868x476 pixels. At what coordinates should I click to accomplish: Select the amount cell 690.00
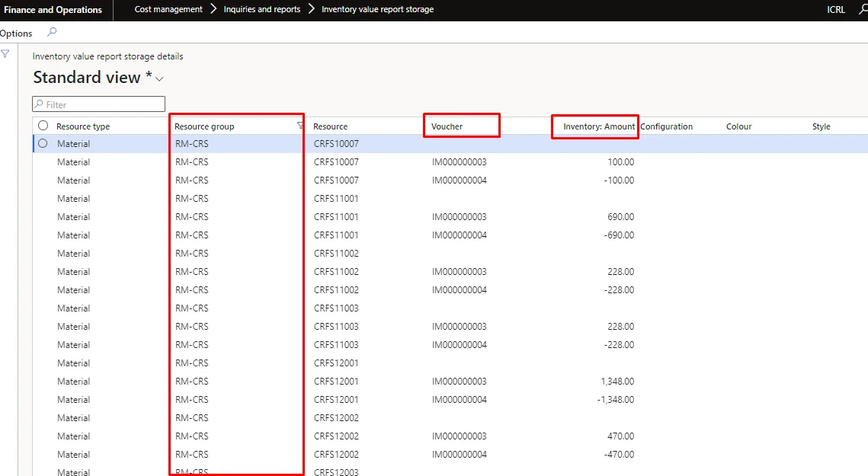[x=620, y=217]
